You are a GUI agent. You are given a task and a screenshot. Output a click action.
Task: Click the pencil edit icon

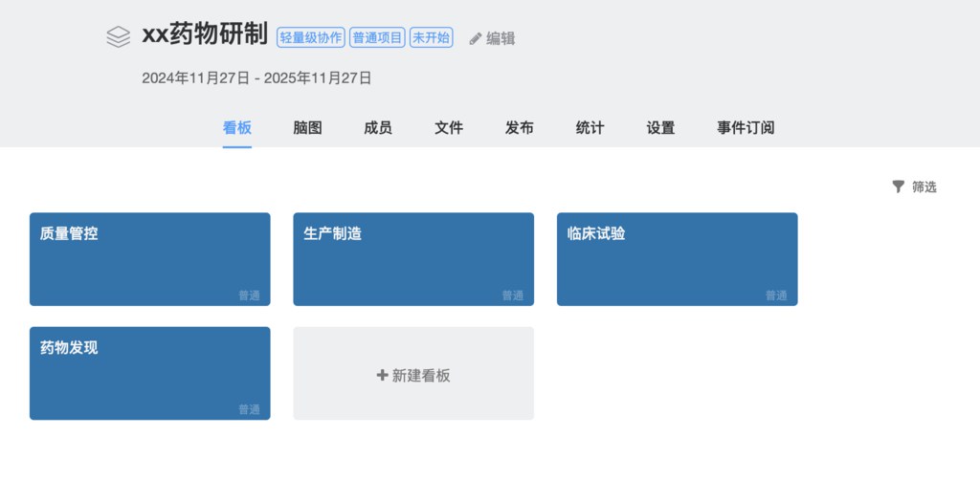pos(475,39)
